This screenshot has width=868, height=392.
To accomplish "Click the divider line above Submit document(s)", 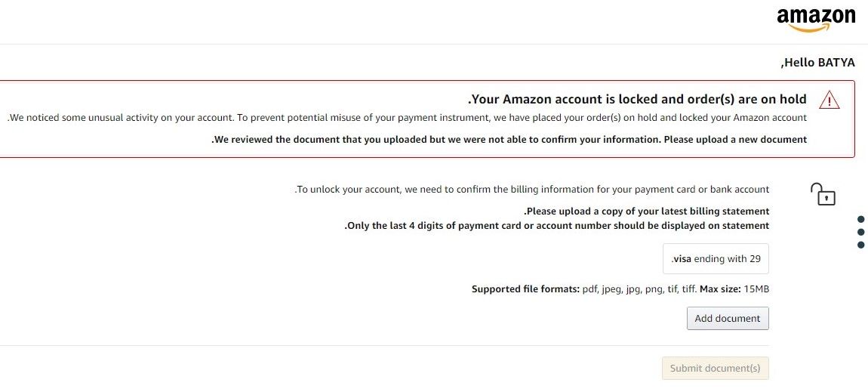I will (377, 346).
